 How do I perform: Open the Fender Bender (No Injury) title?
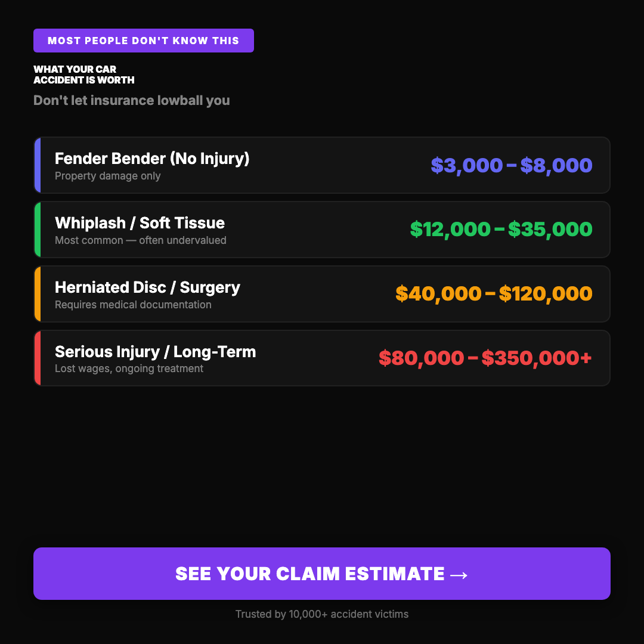pos(152,159)
